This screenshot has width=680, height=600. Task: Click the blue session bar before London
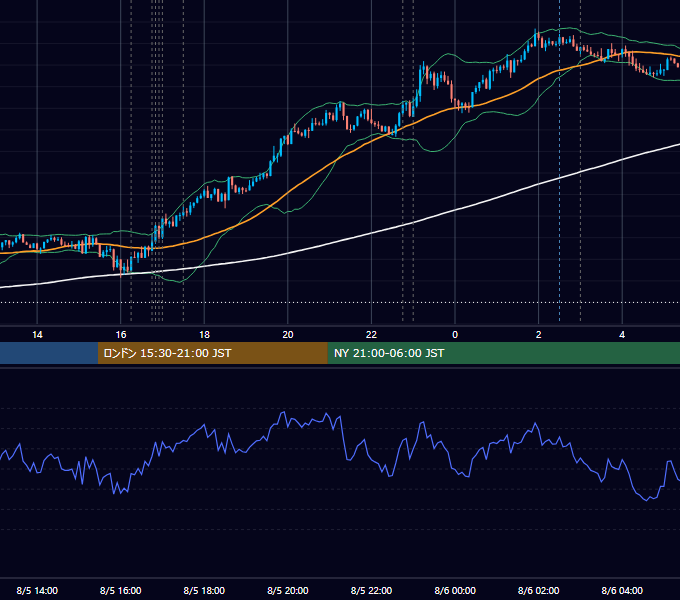tap(49, 353)
